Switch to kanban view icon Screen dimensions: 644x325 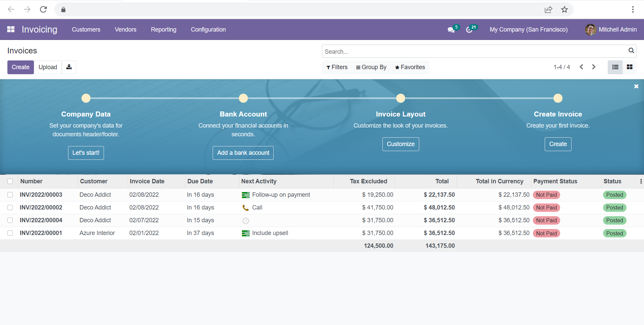coord(630,67)
